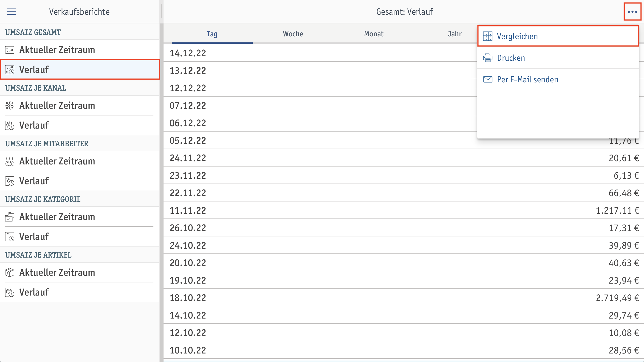Click the 6,13 € amount
Screen dimensions: 644x362
626,175
